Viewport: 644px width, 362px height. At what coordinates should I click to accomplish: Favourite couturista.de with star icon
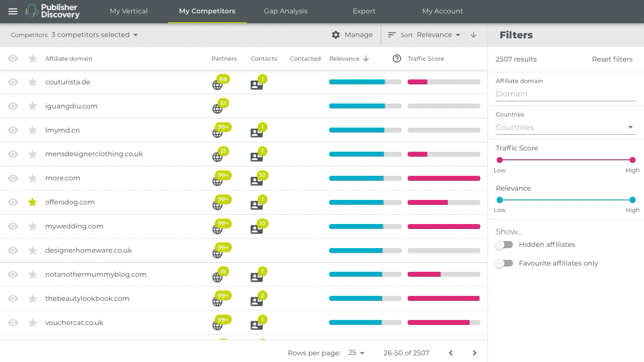[x=33, y=82]
